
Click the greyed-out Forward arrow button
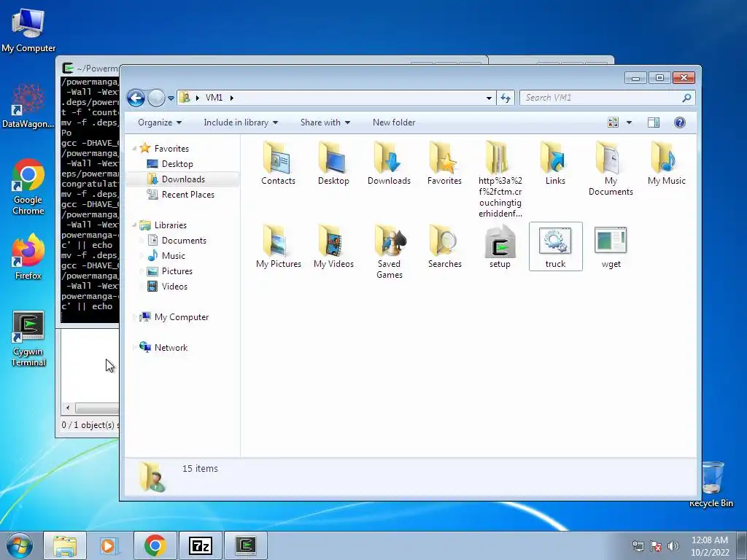(156, 98)
